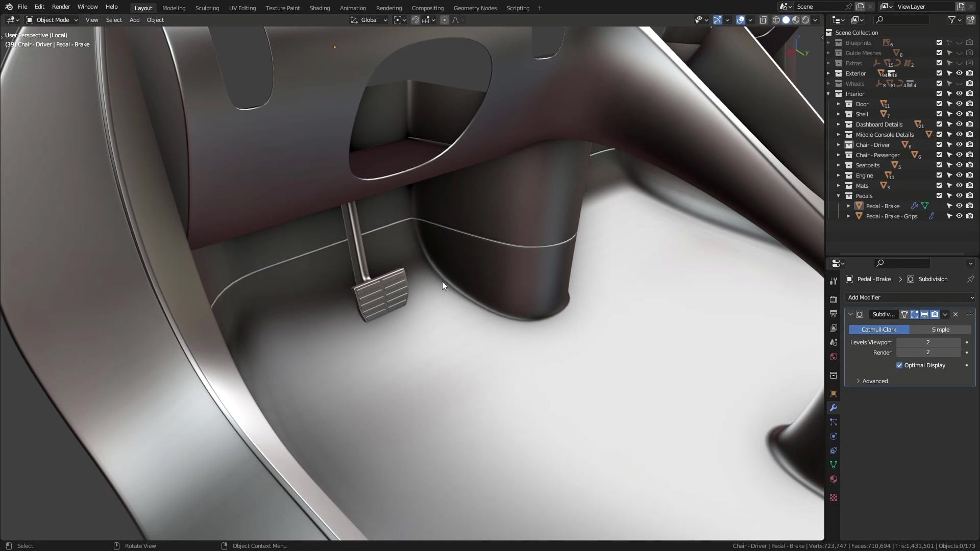Remove the Subdivision modifier

click(x=955, y=314)
